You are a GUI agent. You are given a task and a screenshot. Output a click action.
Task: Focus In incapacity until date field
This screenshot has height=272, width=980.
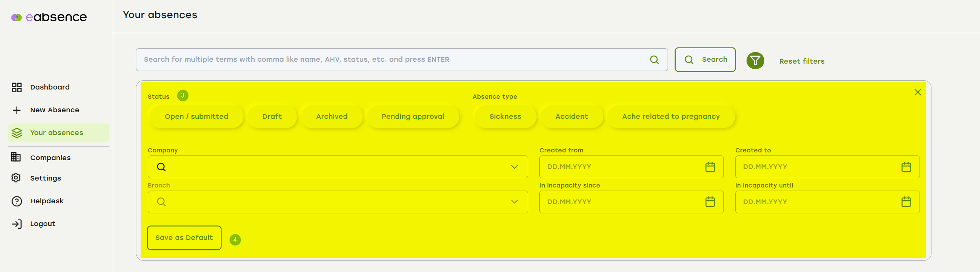tap(827, 202)
